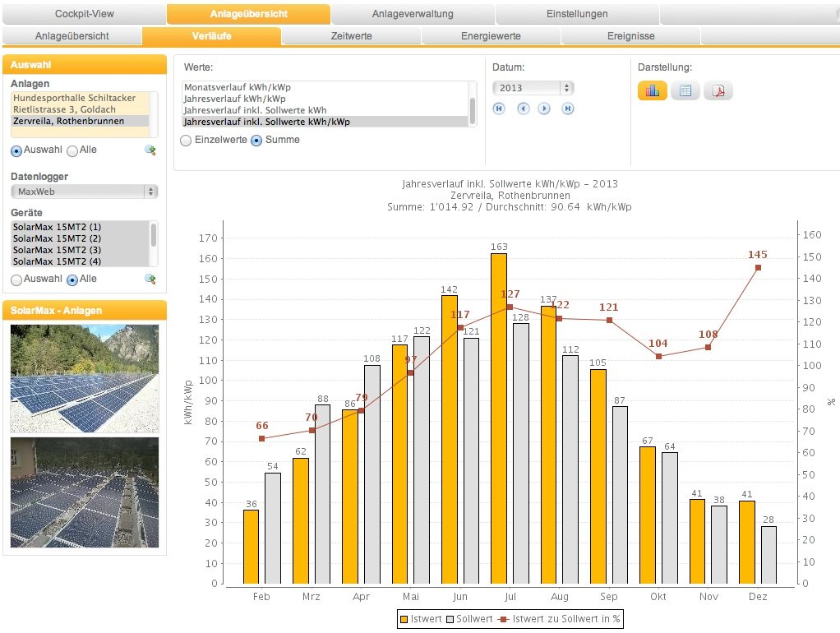Choose Einzelwerte radio option

click(x=186, y=141)
